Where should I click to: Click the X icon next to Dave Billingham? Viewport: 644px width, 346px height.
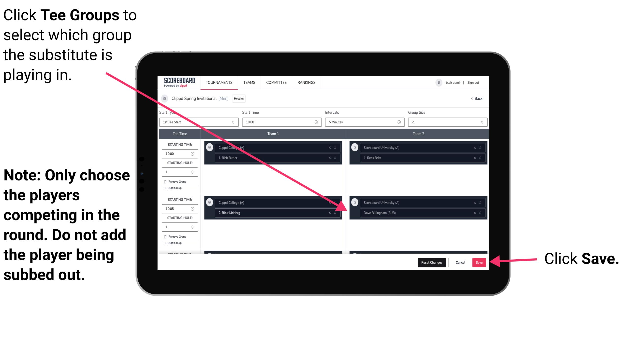474,213
